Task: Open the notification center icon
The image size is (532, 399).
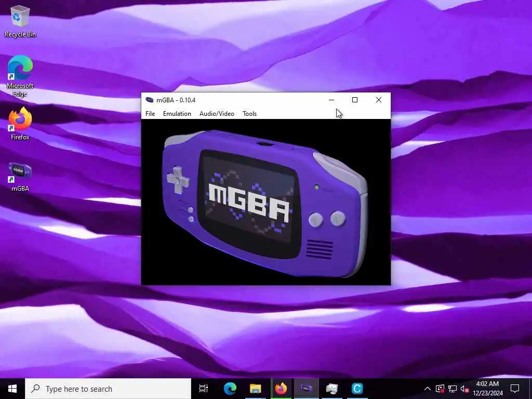Action: pyautogui.click(x=515, y=389)
